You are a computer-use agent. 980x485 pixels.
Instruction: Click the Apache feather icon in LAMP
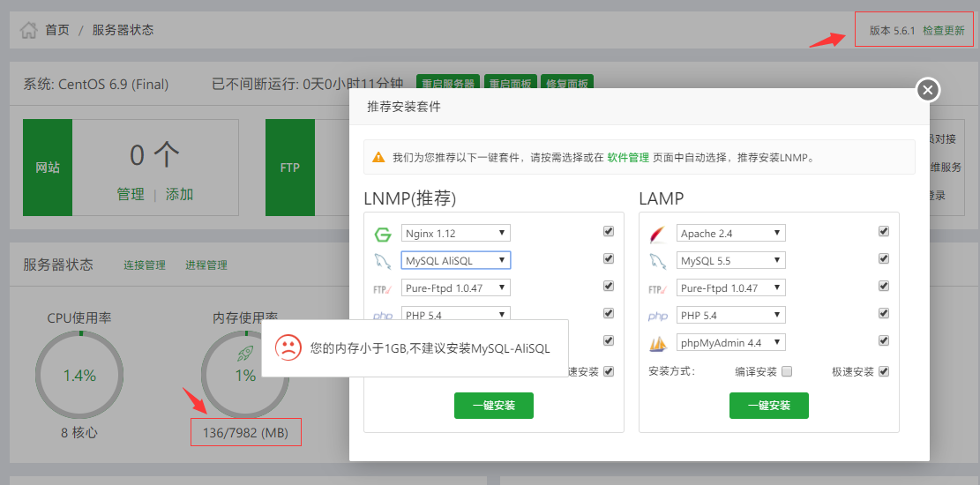click(x=657, y=235)
